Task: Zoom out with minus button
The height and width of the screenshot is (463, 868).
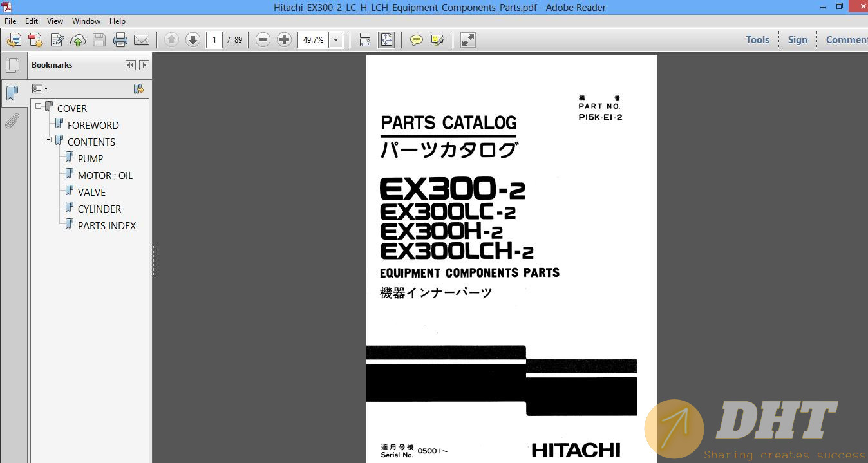Action: [263, 40]
